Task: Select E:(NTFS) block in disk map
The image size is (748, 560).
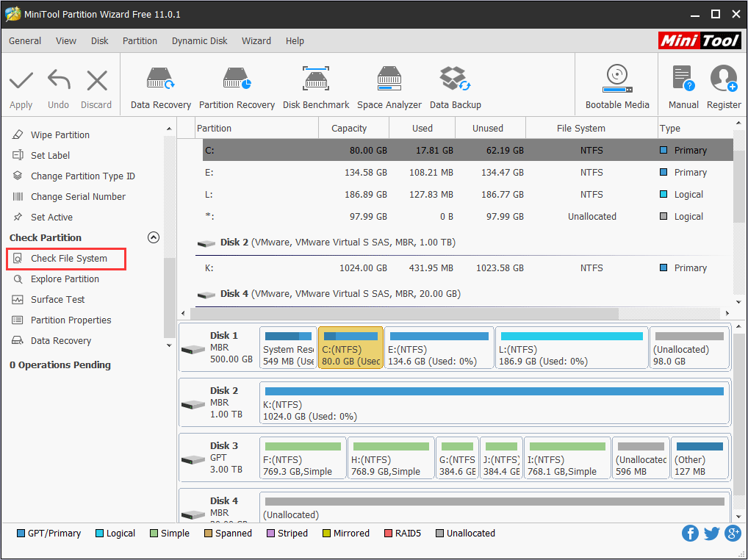Action: tap(439, 348)
